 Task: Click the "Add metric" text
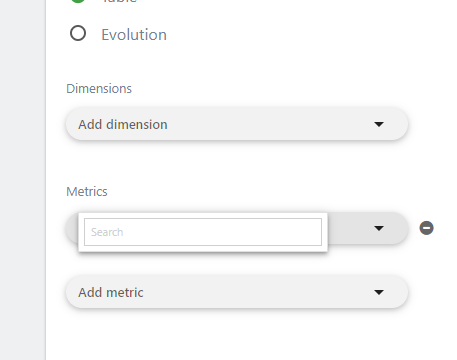pos(111,292)
